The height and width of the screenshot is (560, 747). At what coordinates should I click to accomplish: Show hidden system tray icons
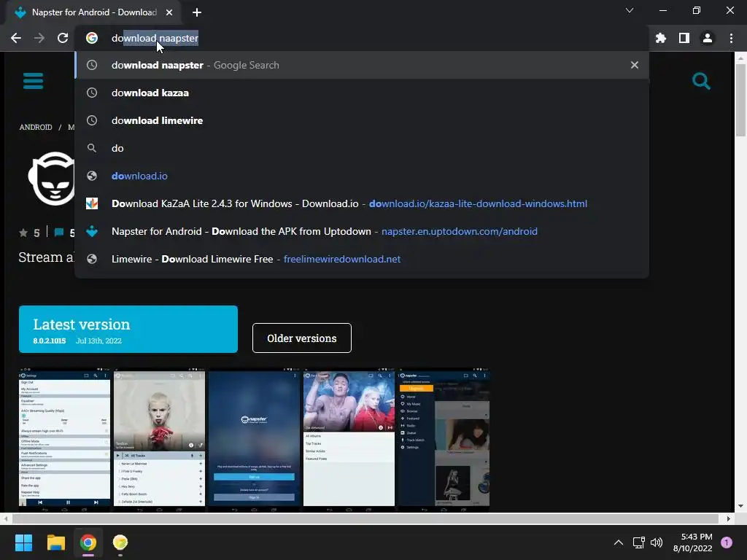619,542
